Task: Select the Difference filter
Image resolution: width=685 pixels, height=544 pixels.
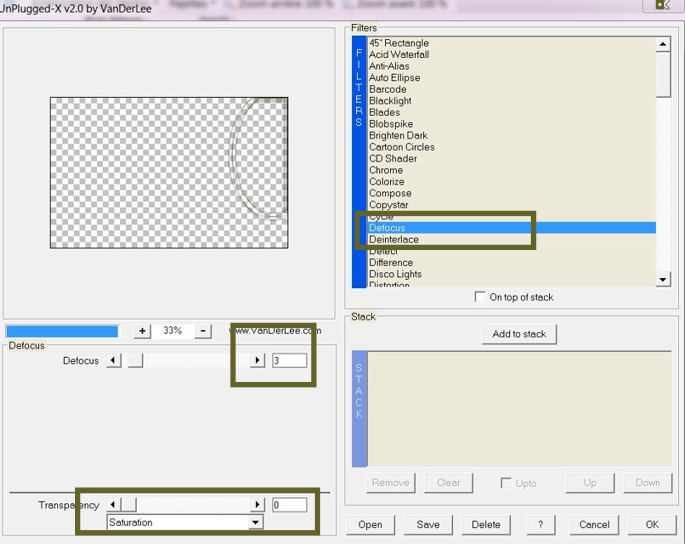Action: coord(391,263)
